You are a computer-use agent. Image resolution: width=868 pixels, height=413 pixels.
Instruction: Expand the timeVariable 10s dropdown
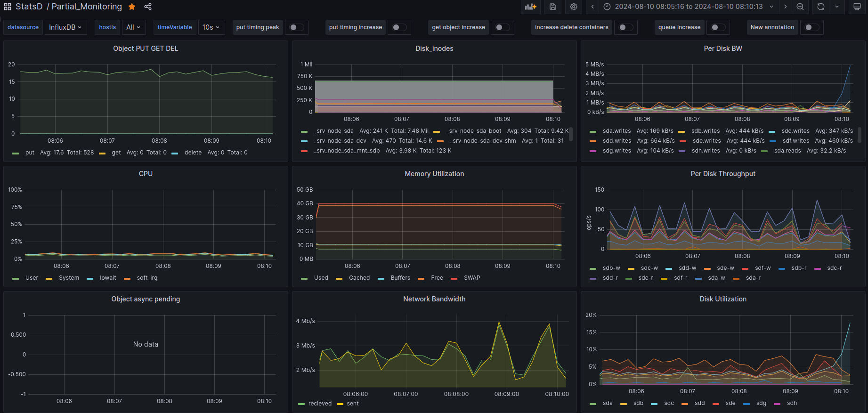[x=211, y=27]
